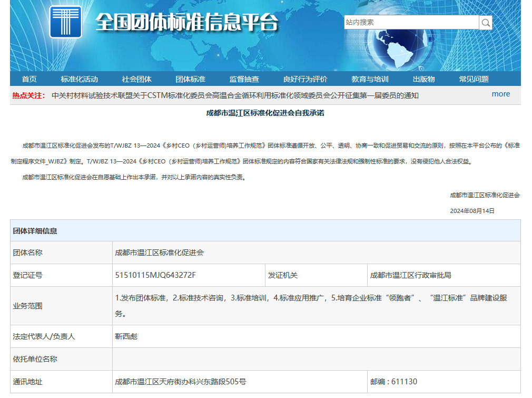Navigate to 教育与培训 menu item

coord(369,79)
